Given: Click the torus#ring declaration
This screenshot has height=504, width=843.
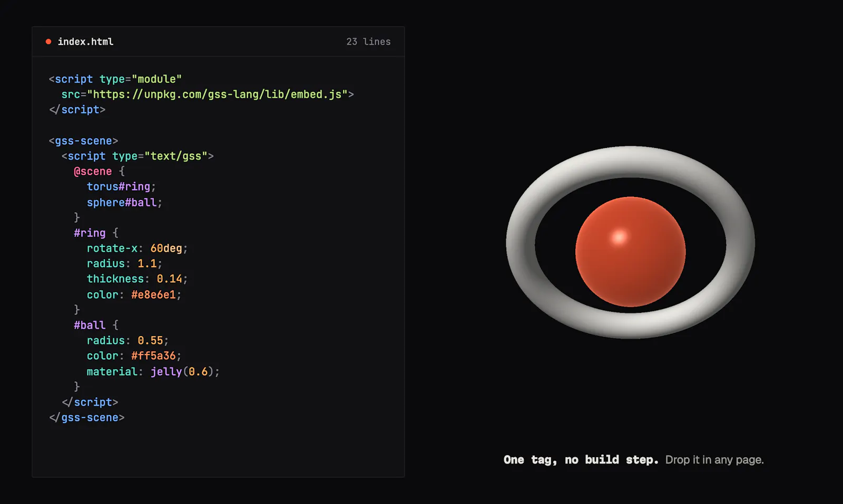Looking at the screenshot, I should click(x=121, y=186).
